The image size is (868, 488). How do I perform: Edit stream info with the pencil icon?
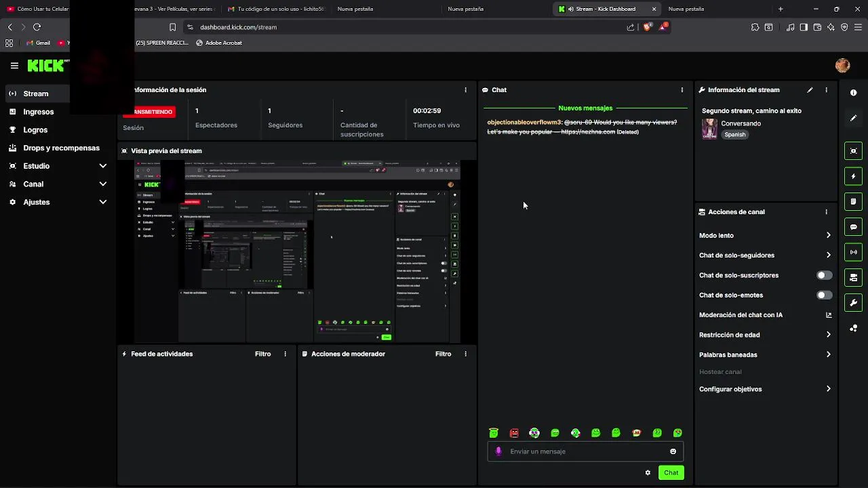(810, 89)
